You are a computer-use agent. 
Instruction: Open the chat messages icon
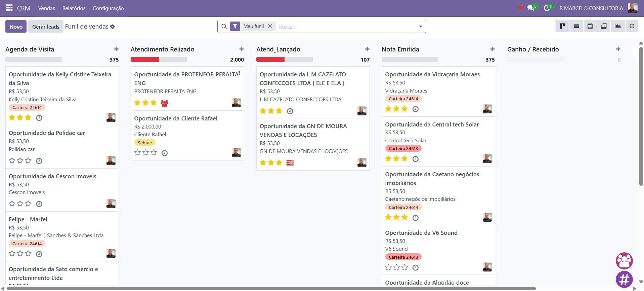(531, 8)
